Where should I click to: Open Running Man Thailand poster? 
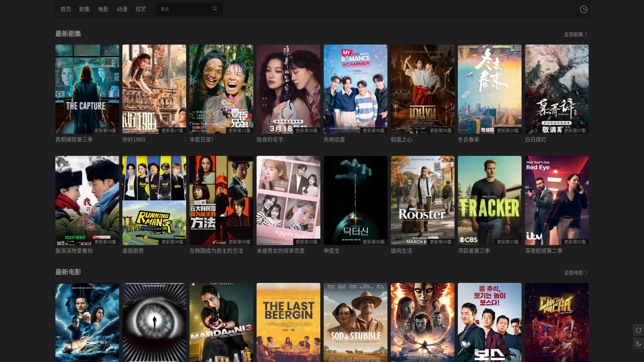(x=154, y=200)
